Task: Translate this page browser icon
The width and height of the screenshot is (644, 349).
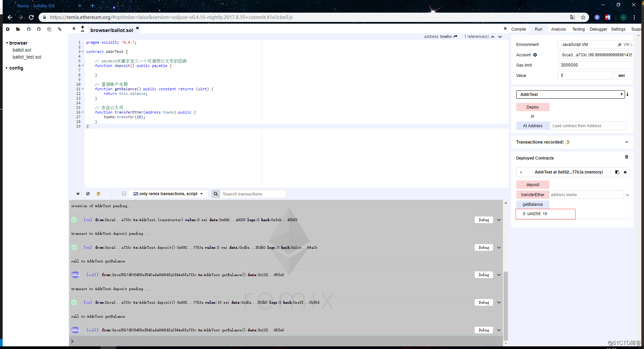Action: pyautogui.click(x=572, y=17)
